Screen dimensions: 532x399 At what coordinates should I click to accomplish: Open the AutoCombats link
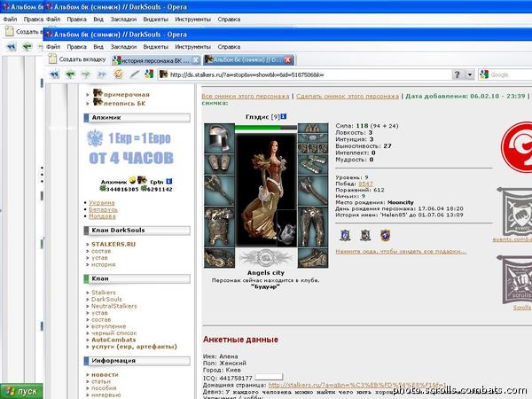tap(113, 340)
